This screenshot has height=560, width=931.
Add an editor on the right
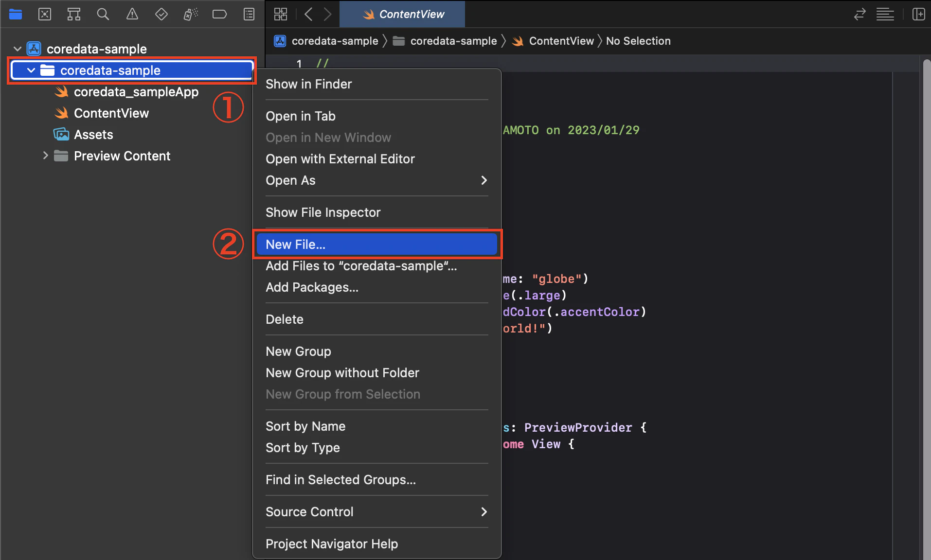(x=918, y=14)
